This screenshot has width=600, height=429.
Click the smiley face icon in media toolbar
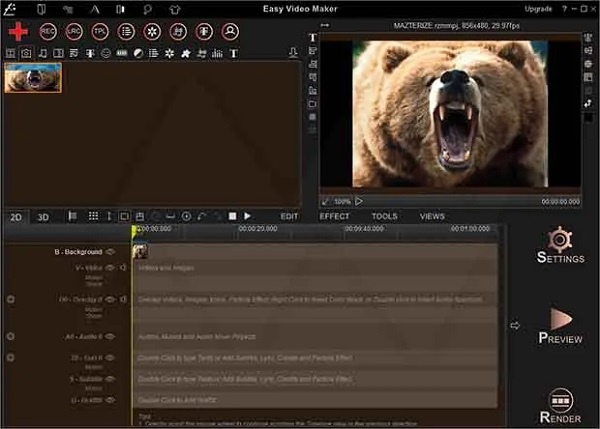pos(106,53)
